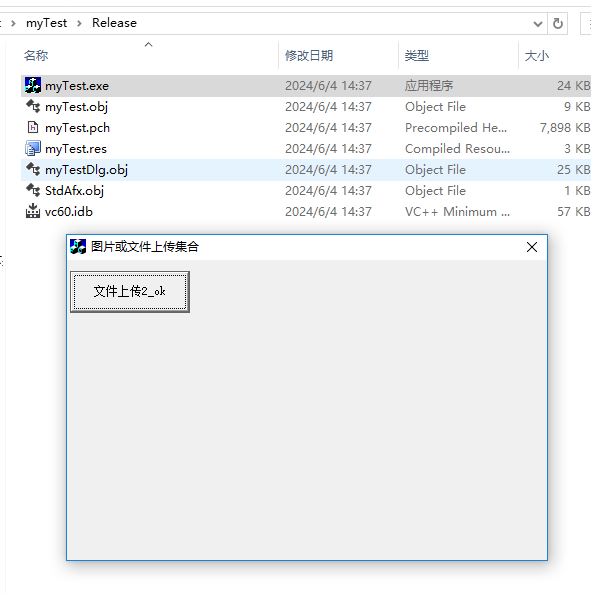
Task: Click the 7,898 KB size cell
Action: (x=565, y=128)
